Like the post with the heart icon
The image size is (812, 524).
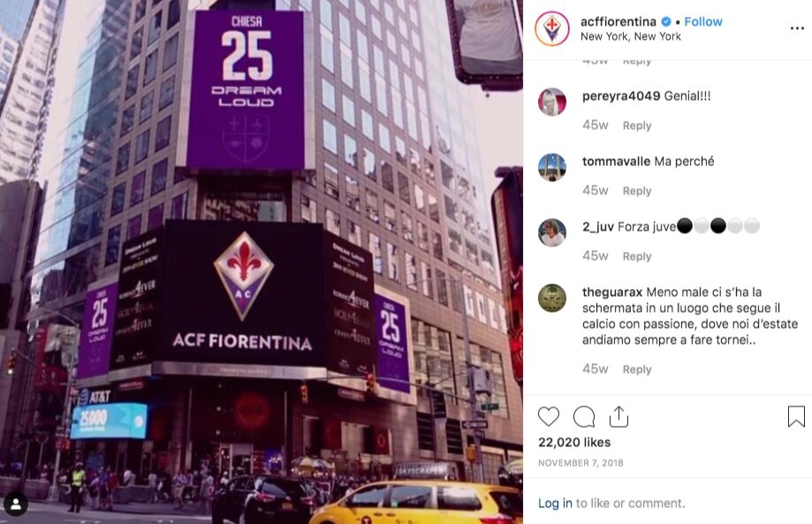pos(549,416)
